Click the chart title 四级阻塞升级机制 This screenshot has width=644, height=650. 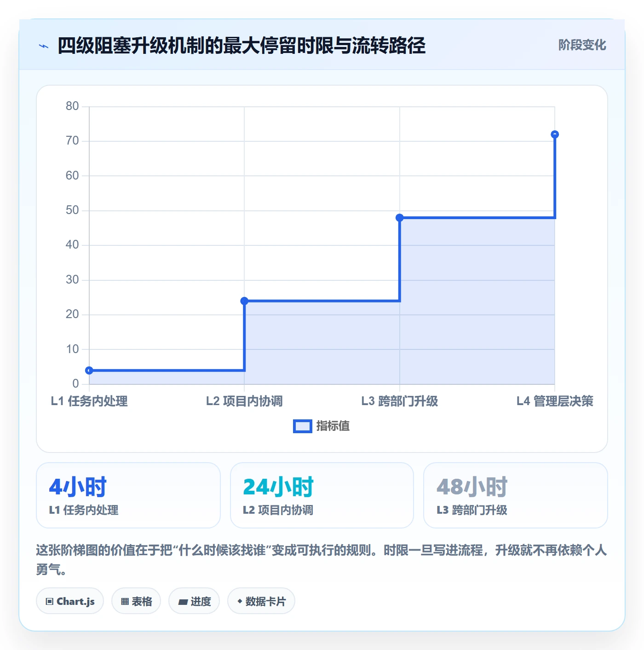click(241, 46)
